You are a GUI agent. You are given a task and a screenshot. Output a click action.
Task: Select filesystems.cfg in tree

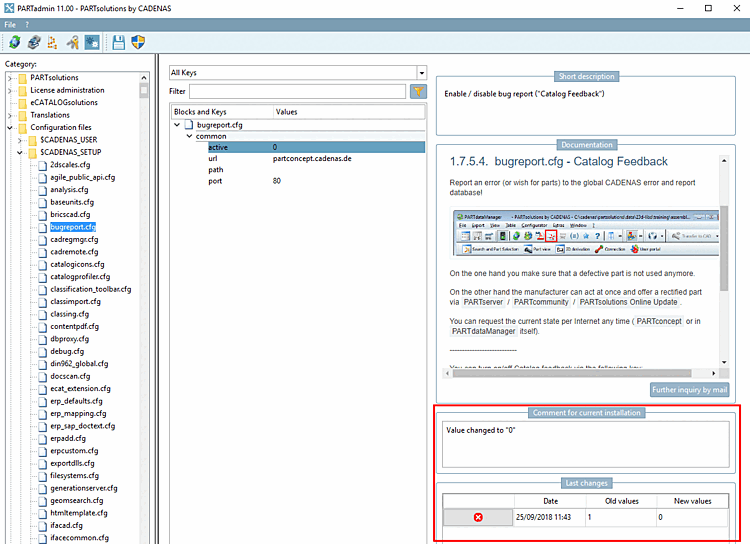[75, 476]
